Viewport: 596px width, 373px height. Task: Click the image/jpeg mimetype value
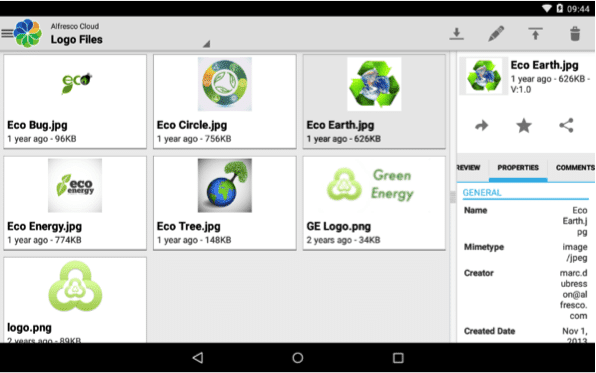coord(575,252)
